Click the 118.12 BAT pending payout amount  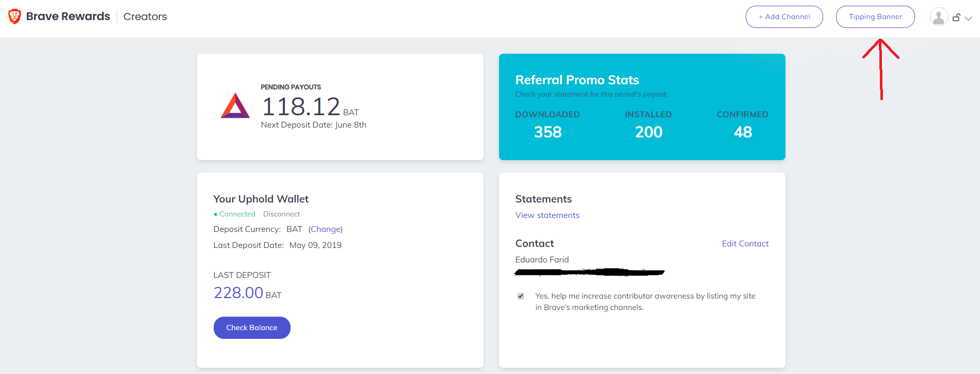[x=310, y=107]
